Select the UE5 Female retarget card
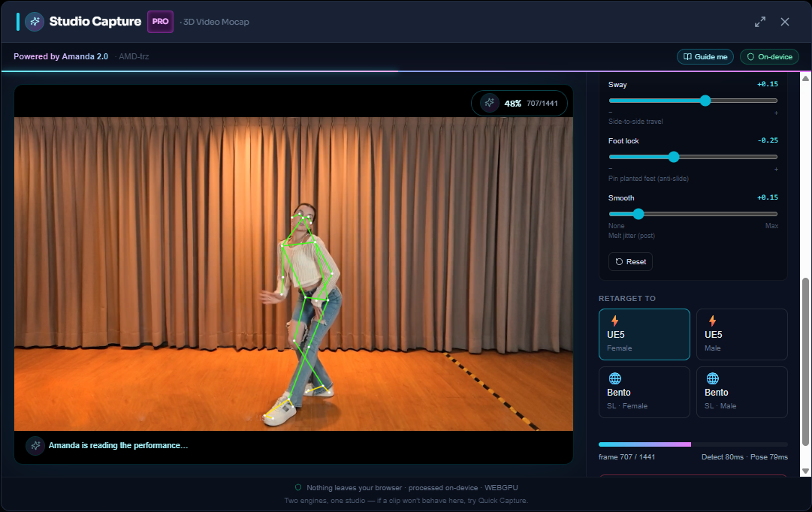 [644, 334]
